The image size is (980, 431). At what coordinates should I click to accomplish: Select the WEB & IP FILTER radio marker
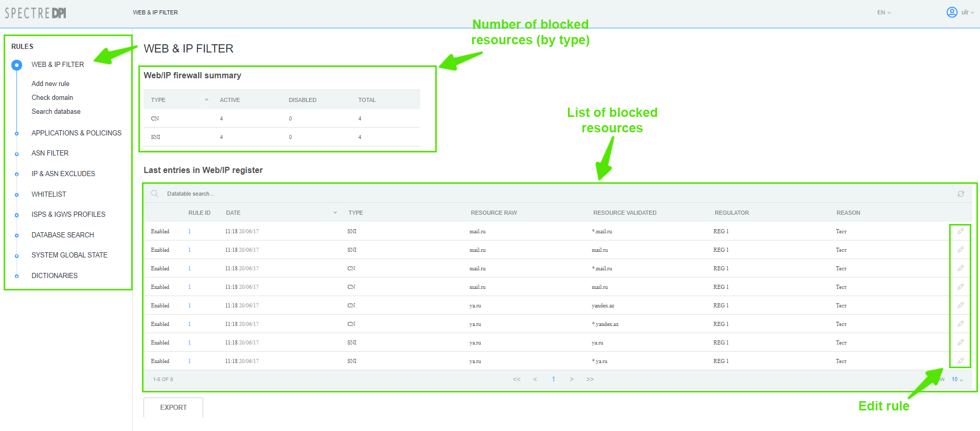coord(17,65)
